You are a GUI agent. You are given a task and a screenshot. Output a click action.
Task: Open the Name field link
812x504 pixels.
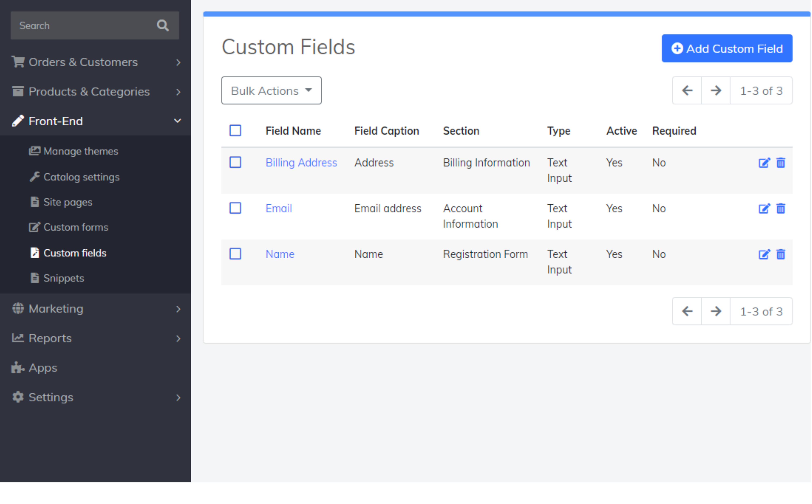click(279, 254)
